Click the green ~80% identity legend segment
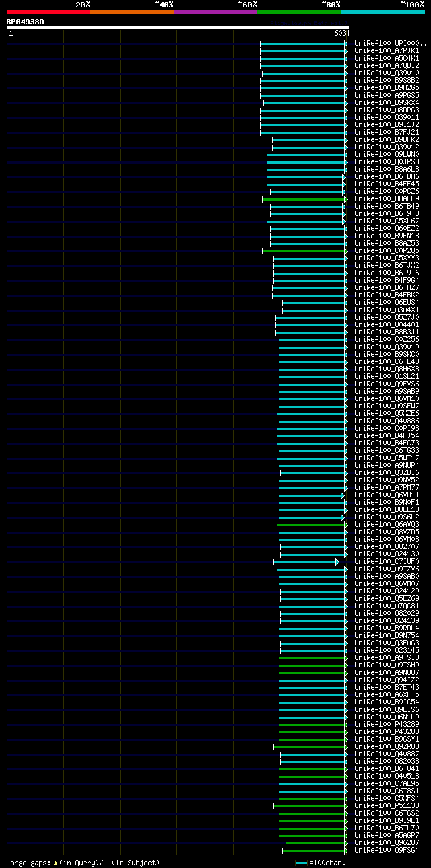Screen dimensions: 431x868 pyautogui.click(x=298, y=11)
